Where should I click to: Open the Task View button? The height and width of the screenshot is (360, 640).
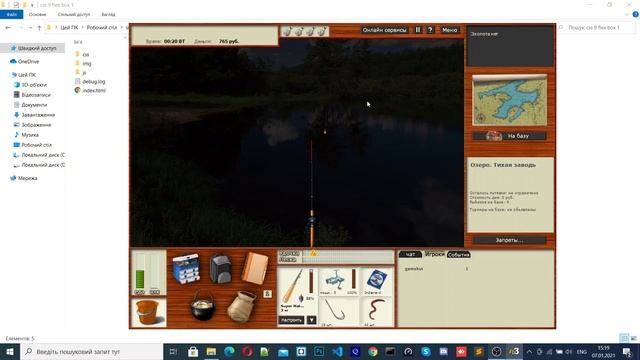coord(173,351)
